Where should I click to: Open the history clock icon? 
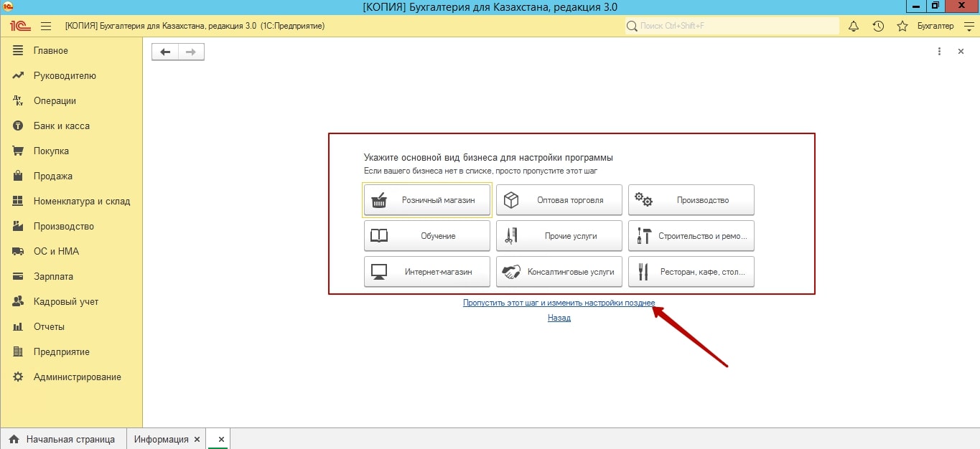(x=878, y=26)
